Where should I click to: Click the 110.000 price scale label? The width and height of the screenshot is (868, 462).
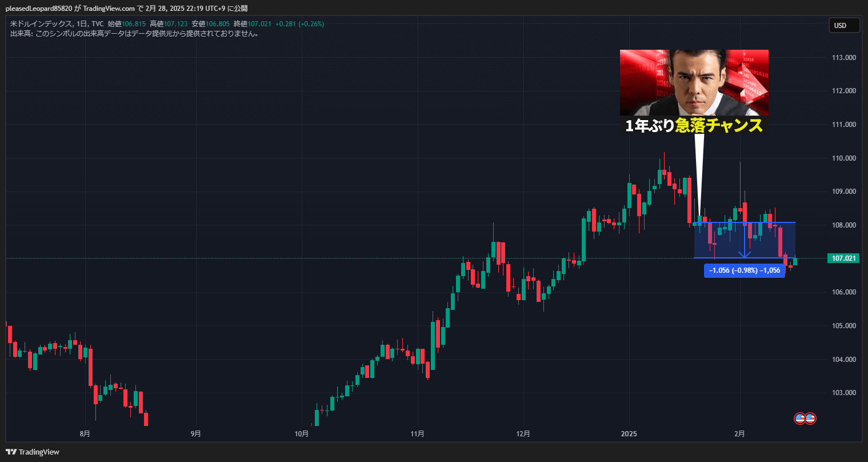843,158
